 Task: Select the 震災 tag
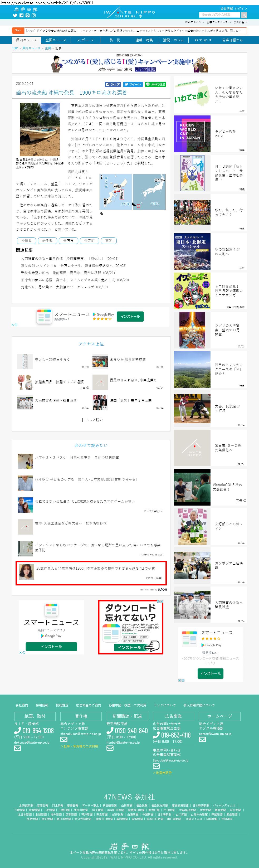point(109,241)
